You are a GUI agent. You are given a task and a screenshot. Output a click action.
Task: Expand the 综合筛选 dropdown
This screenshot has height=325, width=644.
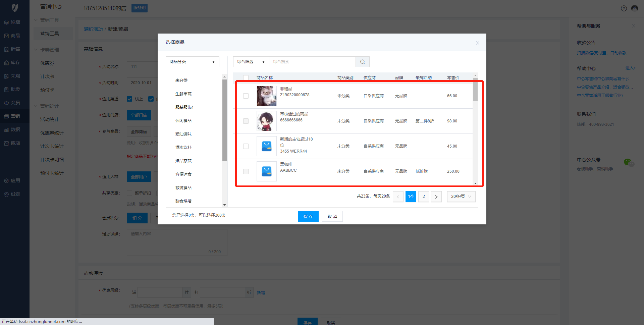point(251,62)
